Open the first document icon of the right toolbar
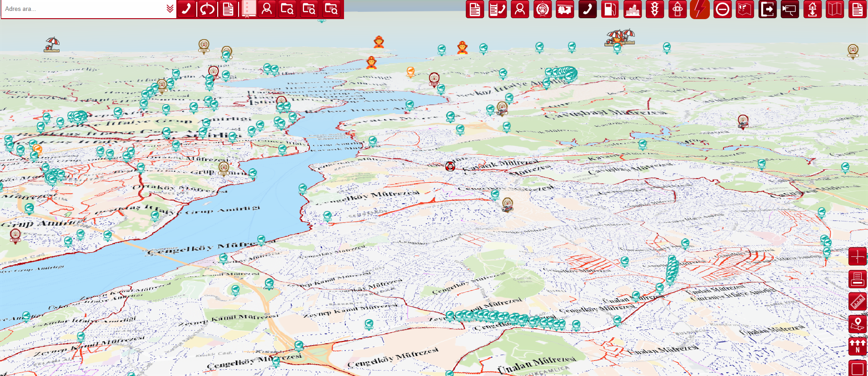This screenshot has height=376, width=868. click(x=475, y=9)
